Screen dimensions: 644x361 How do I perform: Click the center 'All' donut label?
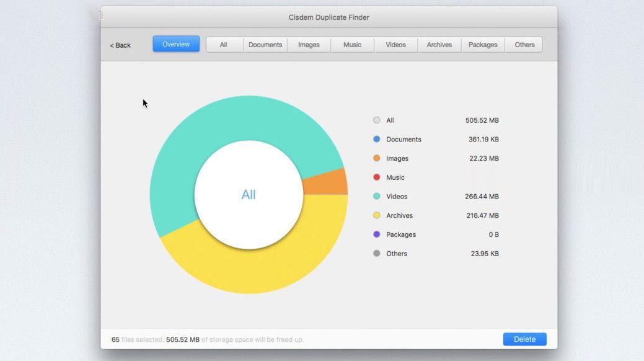coord(249,194)
